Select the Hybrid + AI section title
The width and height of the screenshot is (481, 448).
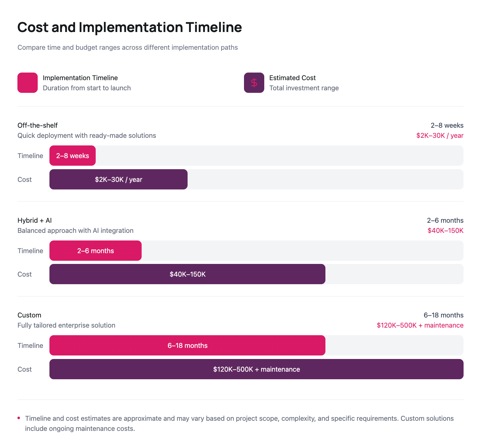35,220
